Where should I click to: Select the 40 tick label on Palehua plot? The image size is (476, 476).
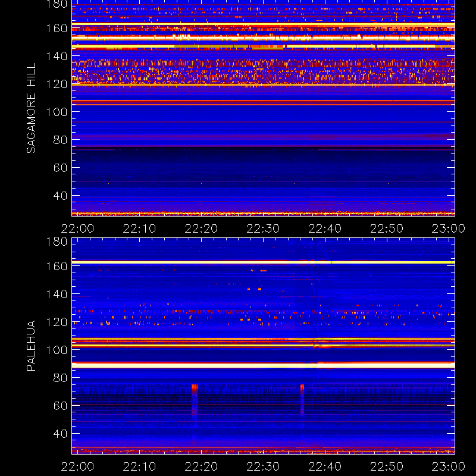60,434
